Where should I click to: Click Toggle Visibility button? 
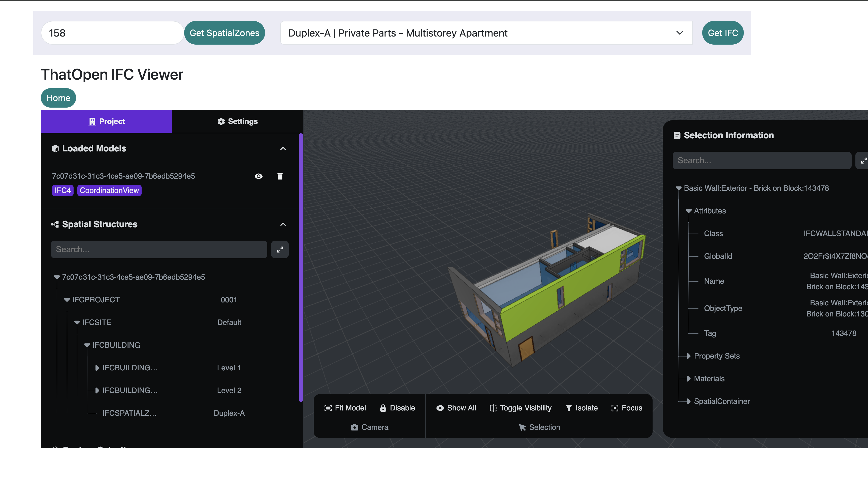click(x=520, y=408)
